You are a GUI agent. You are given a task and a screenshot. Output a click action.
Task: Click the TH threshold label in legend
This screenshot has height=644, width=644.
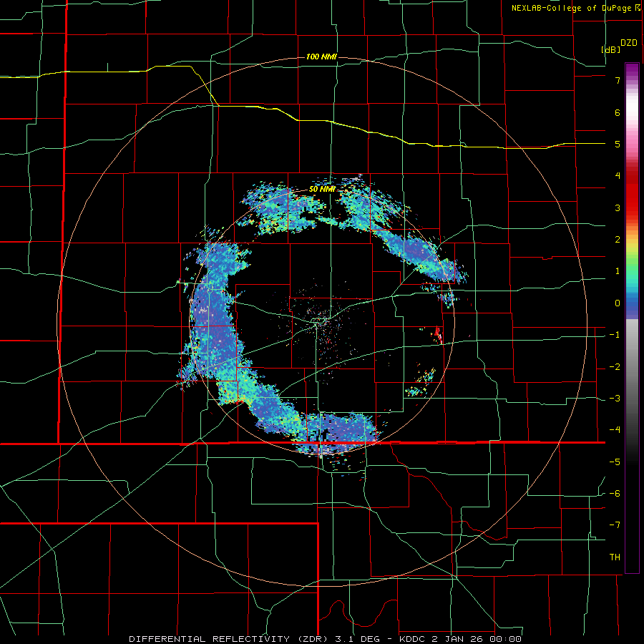[615, 557]
